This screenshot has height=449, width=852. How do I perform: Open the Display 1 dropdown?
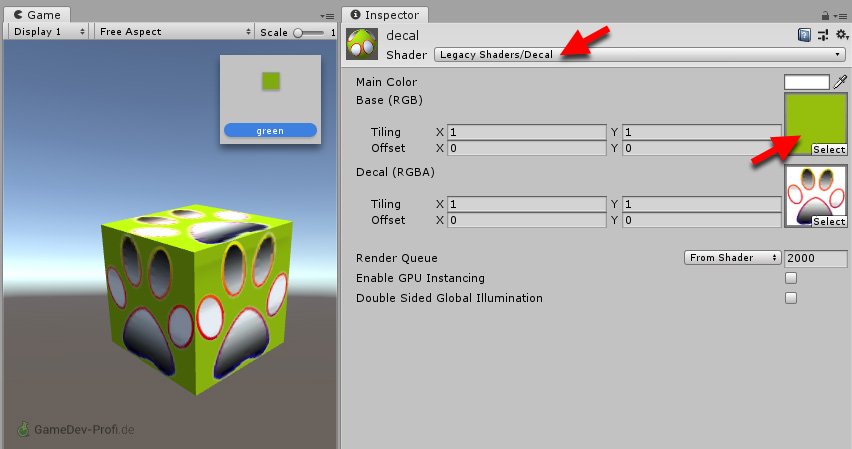[x=49, y=32]
